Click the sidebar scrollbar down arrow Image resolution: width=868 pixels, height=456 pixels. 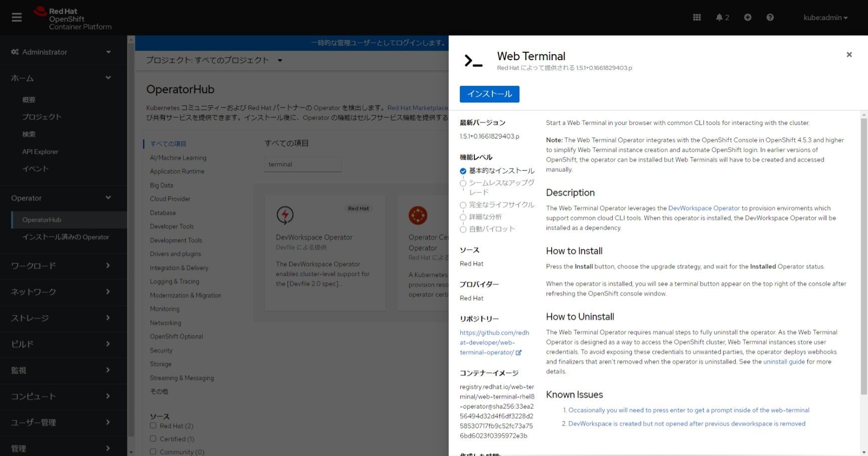(x=131, y=452)
